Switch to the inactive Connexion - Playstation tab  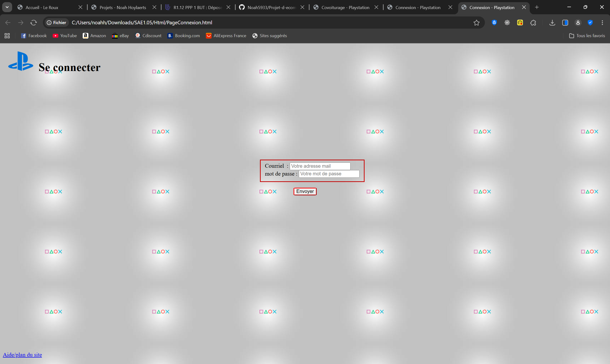point(418,8)
